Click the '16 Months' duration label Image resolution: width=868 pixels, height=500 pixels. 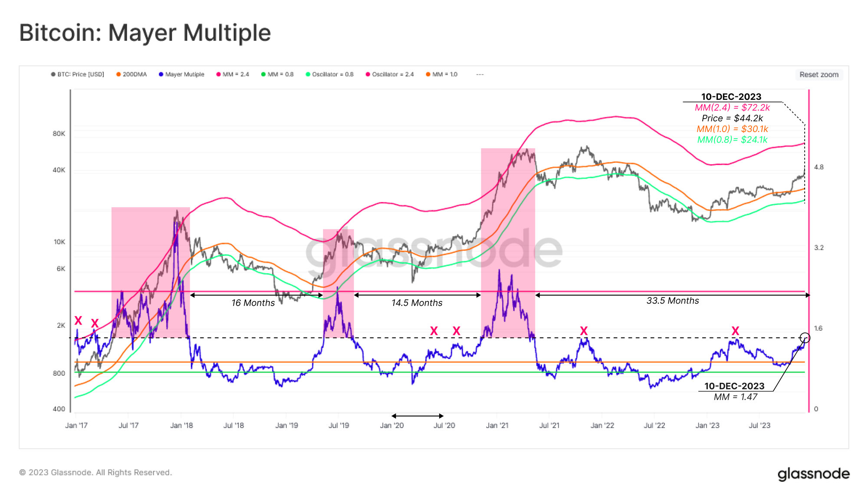(253, 303)
